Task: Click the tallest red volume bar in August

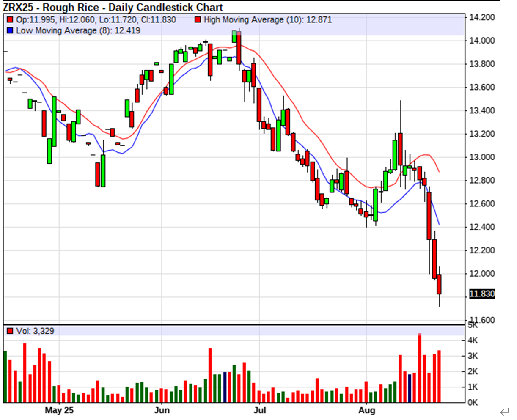Action: [420, 368]
